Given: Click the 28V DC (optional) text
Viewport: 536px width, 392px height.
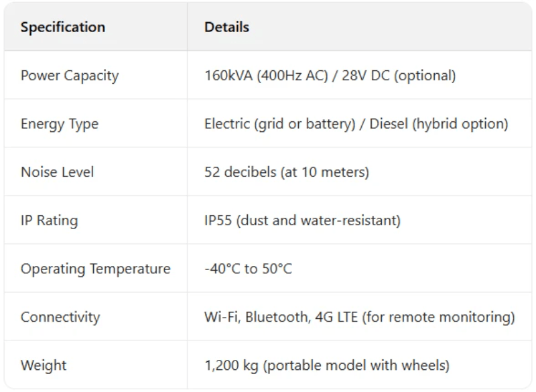Looking at the screenshot, I should (x=399, y=76).
